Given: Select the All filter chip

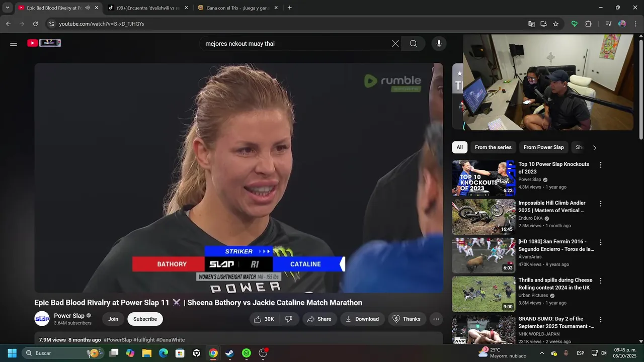Looking at the screenshot, I should [x=459, y=147].
